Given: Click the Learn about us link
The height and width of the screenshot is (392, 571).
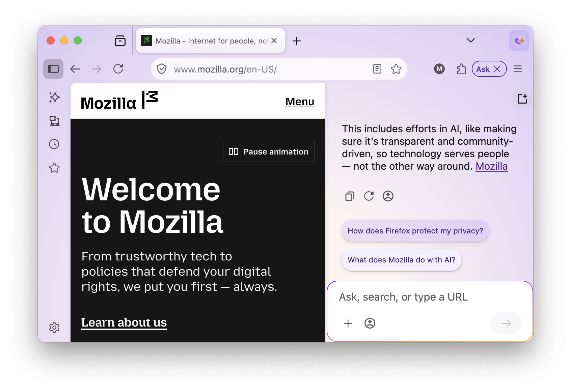Looking at the screenshot, I should click(x=124, y=323).
